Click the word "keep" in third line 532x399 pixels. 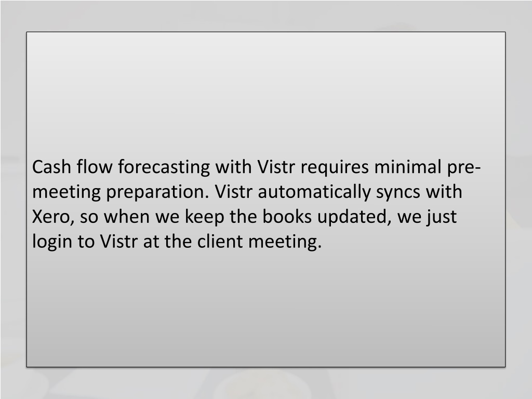tap(204, 217)
